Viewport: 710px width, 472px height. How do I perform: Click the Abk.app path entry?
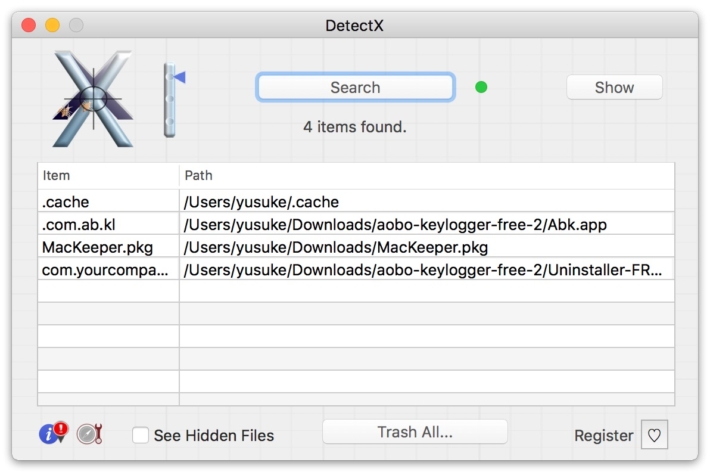click(x=395, y=224)
